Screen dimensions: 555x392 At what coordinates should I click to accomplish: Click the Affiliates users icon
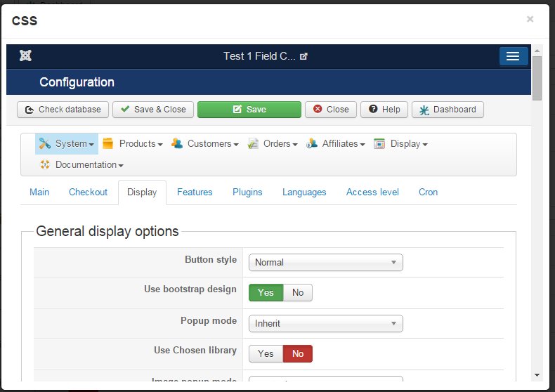pos(311,143)
